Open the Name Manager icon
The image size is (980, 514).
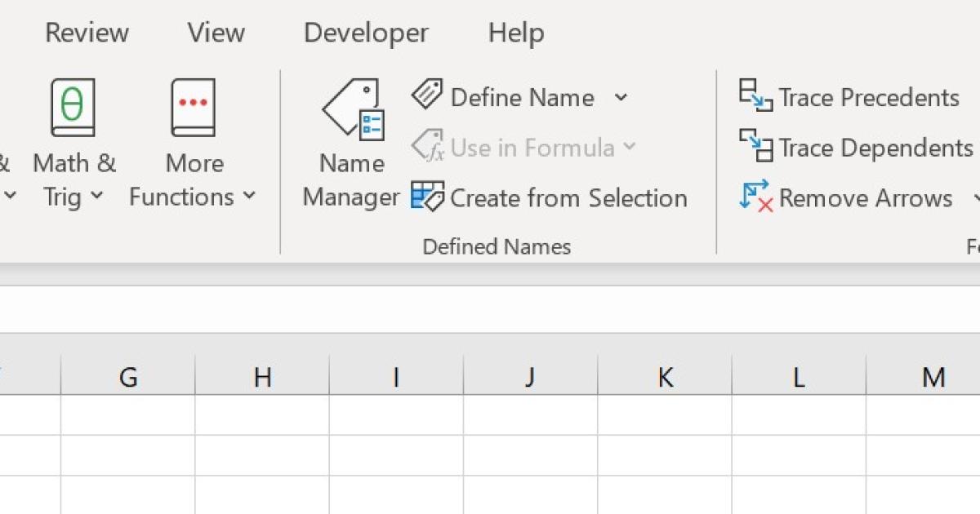353,109
